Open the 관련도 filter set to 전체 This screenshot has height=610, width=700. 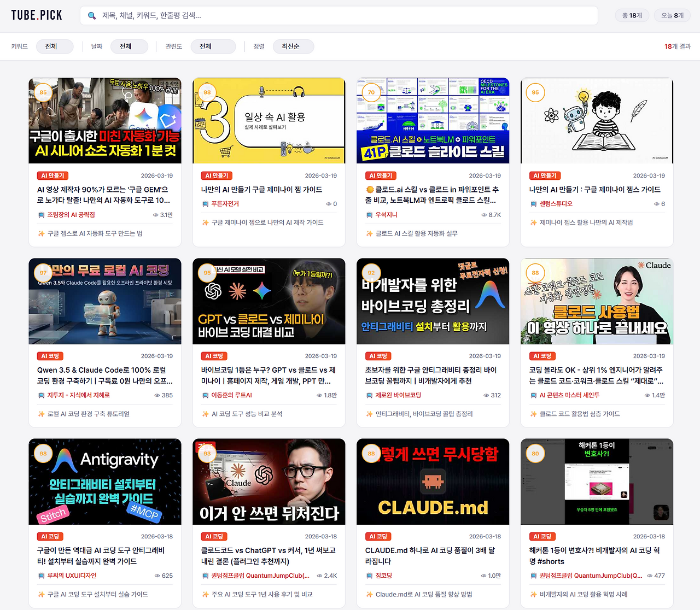point(213,46)
